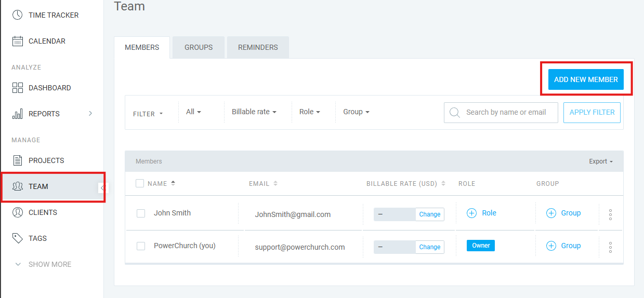Click the plus icon for John Smith's group
Image resolution: width=644 pixels, height=298 pixels.
coord(551,213)
